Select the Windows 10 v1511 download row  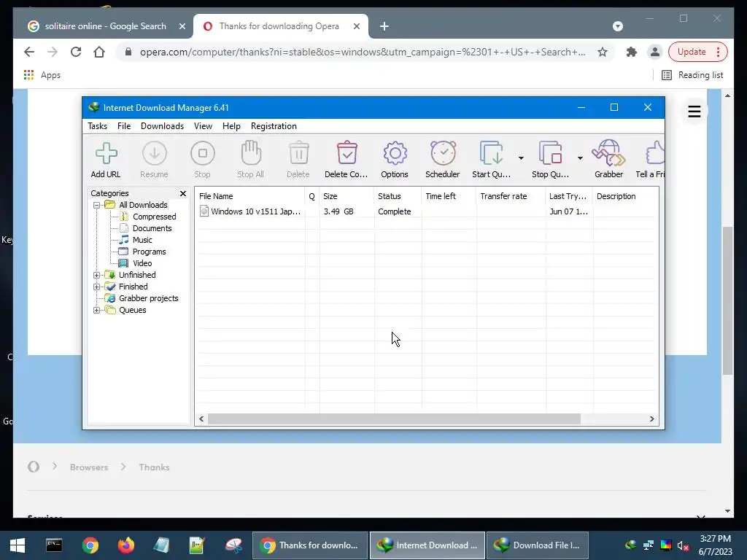tap(426, 211)
